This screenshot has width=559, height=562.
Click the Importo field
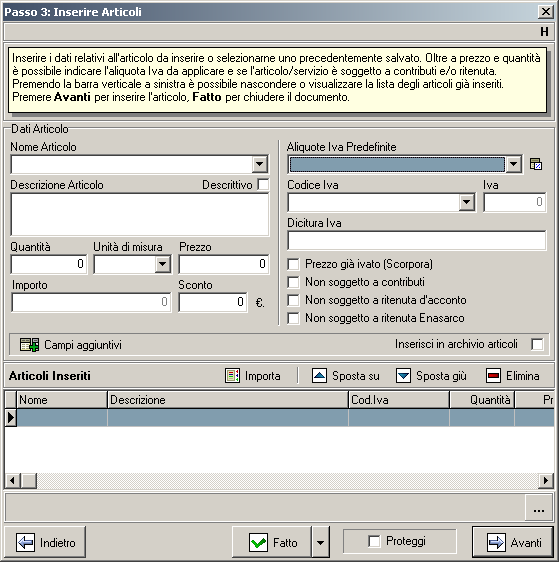(x=91, y=302)
